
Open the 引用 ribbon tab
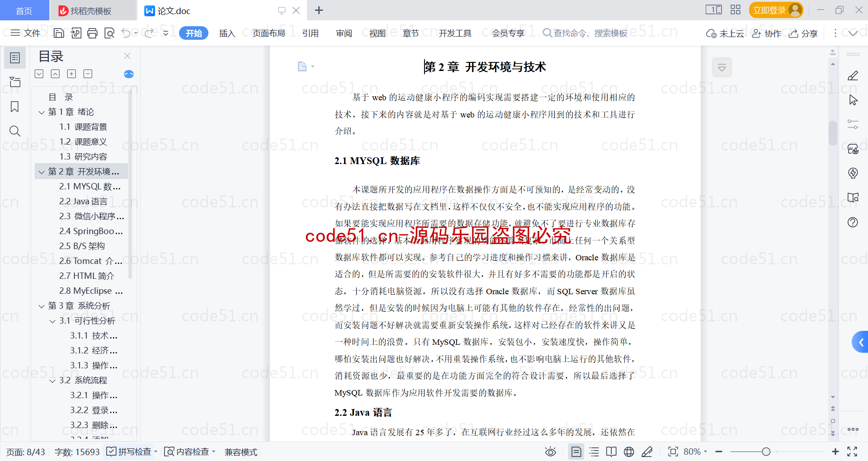(x=311, y=33)
